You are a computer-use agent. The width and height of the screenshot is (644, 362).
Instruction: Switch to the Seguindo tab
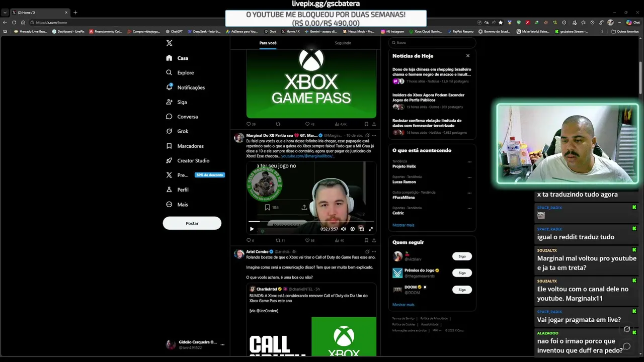pyautogui.click(x=343, y=43)
